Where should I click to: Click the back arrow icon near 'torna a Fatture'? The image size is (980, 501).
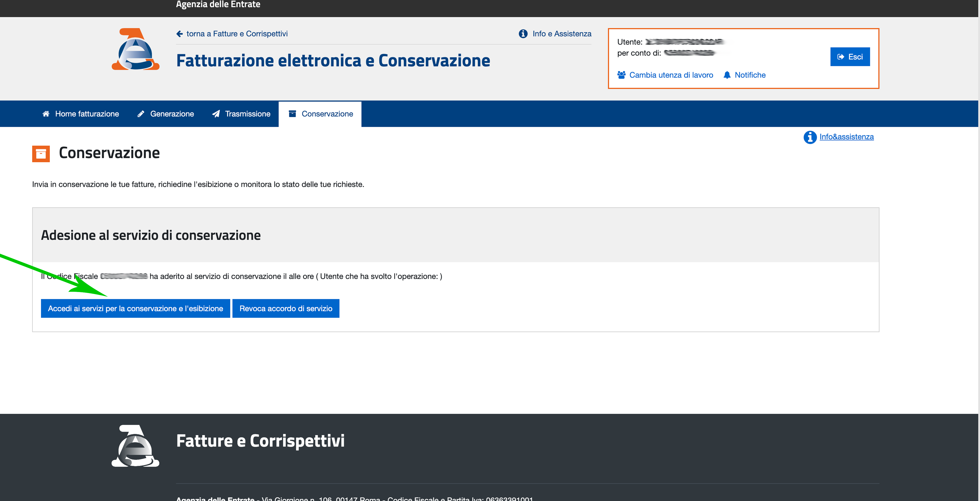[180, 34]
